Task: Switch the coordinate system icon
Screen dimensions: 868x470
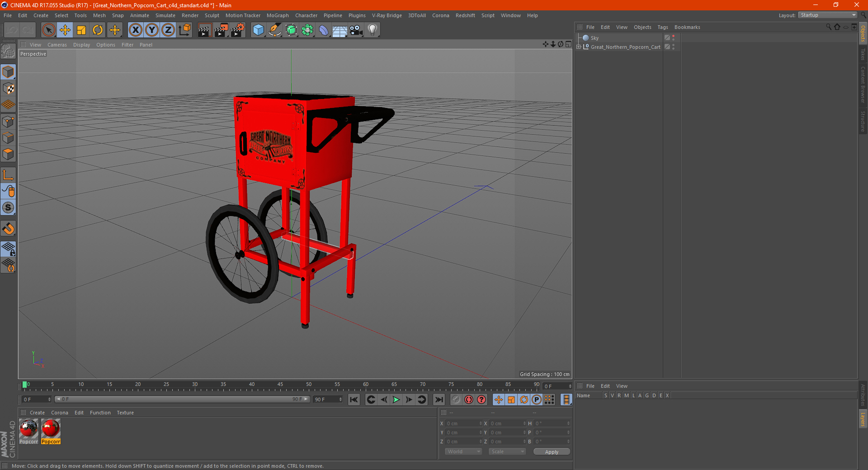Action: pos(184,30)
